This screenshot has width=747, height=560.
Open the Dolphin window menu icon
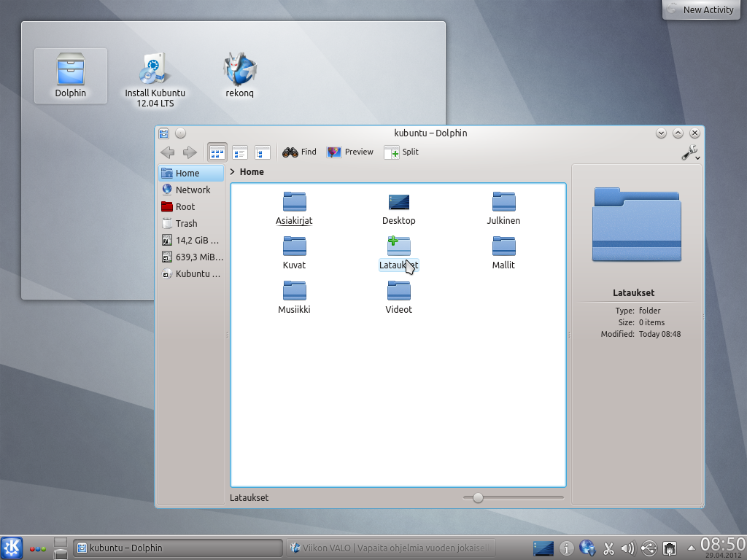click(163, 133)
